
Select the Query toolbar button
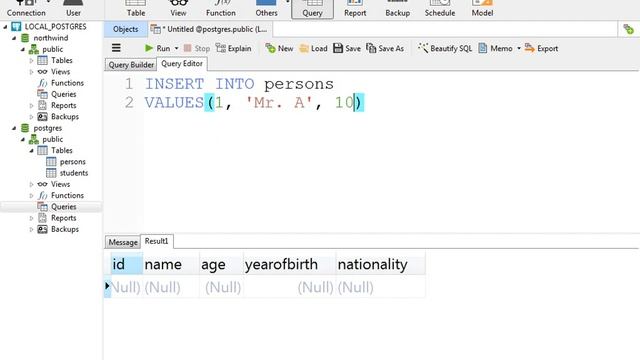tap(312, 9)
